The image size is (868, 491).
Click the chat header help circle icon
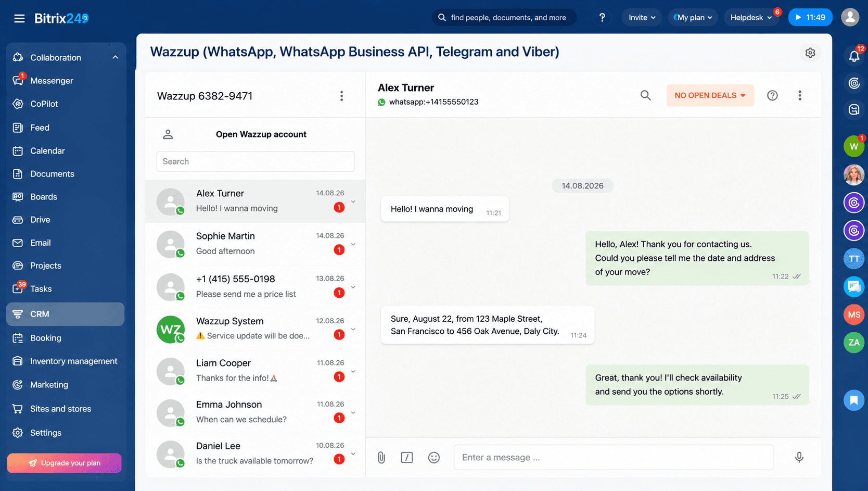[772, 95]
